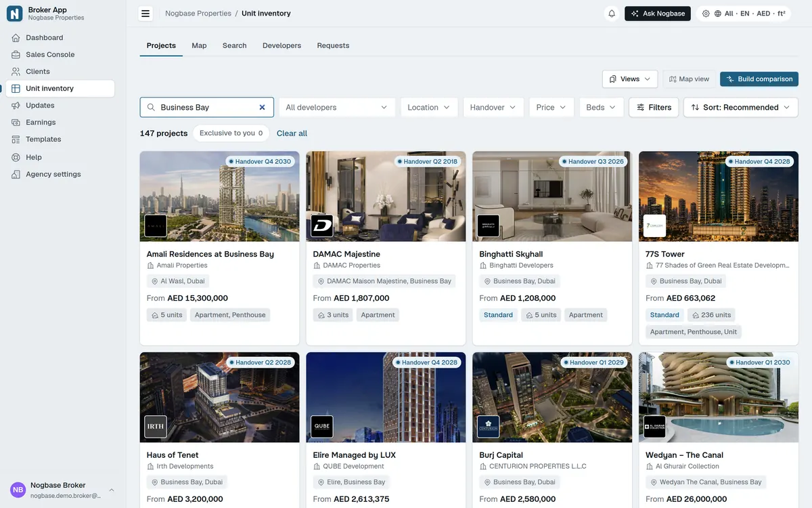This screenshot has width=812, height=508.
Task: Open the Binghatti Skyhall project image
Action: pos(552,196)
